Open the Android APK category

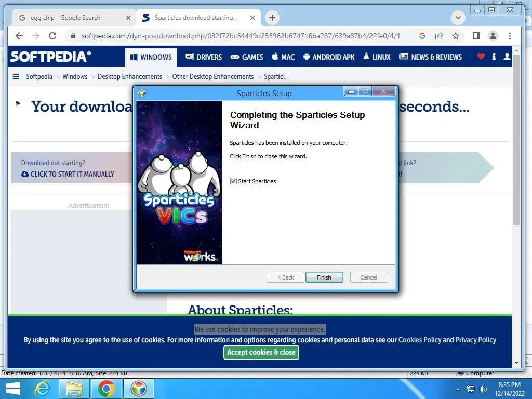click(329, 57)
